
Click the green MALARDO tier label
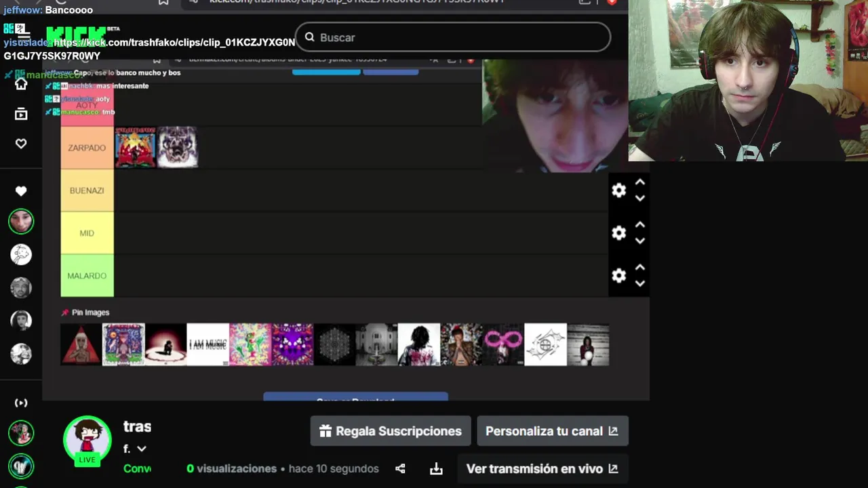pyautogui.click(x=87, y=276)
